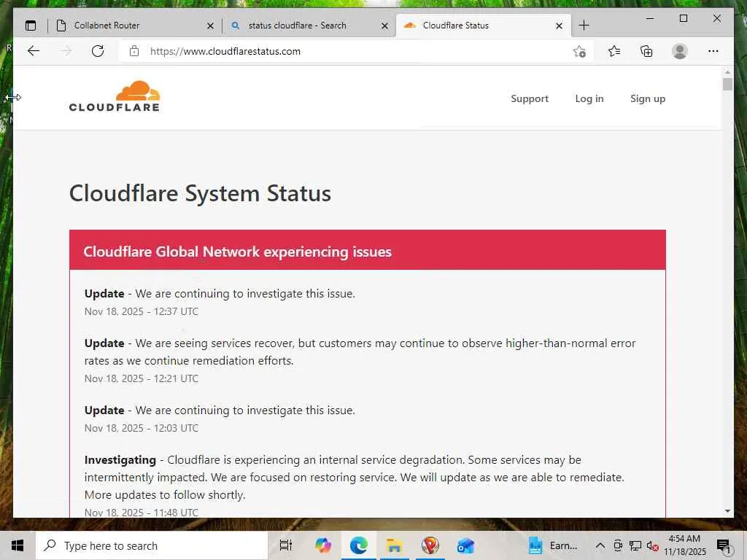The height and width of the screenshot is (560, 747).
Task: Close the Collabnet Router tab
Action: click(x=210, y=26)
